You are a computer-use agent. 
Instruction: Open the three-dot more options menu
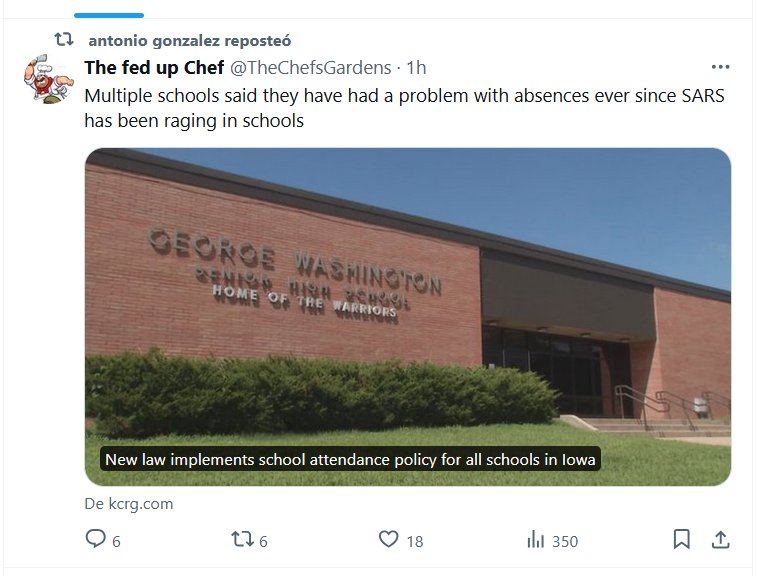pos(720,67)
